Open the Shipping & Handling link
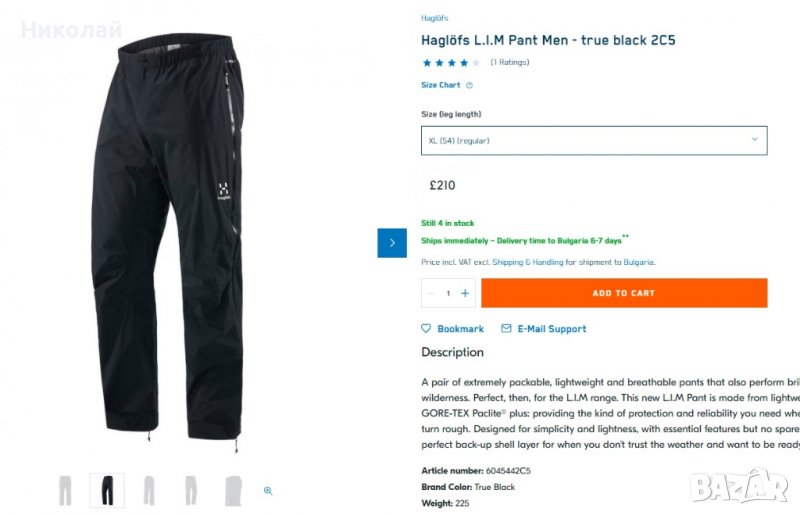This screenshot has height=515, width=800. 528,262
